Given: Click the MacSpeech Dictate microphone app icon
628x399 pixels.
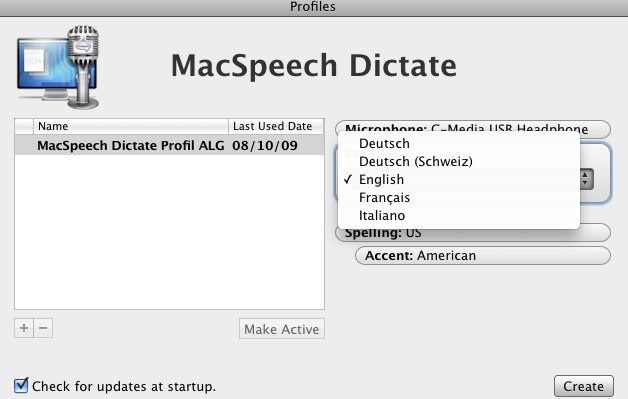Looking at the screenshot, I should click(x=58, y=67).
